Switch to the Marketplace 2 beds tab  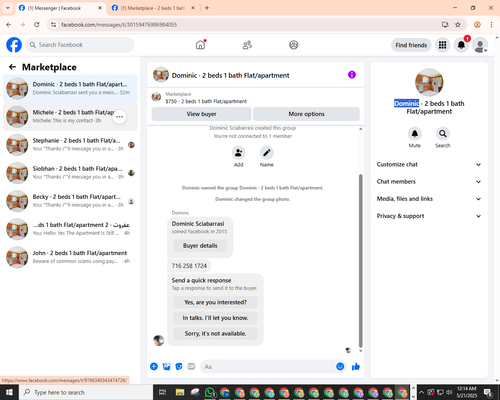pyautogui.click(x=153, y=8)
